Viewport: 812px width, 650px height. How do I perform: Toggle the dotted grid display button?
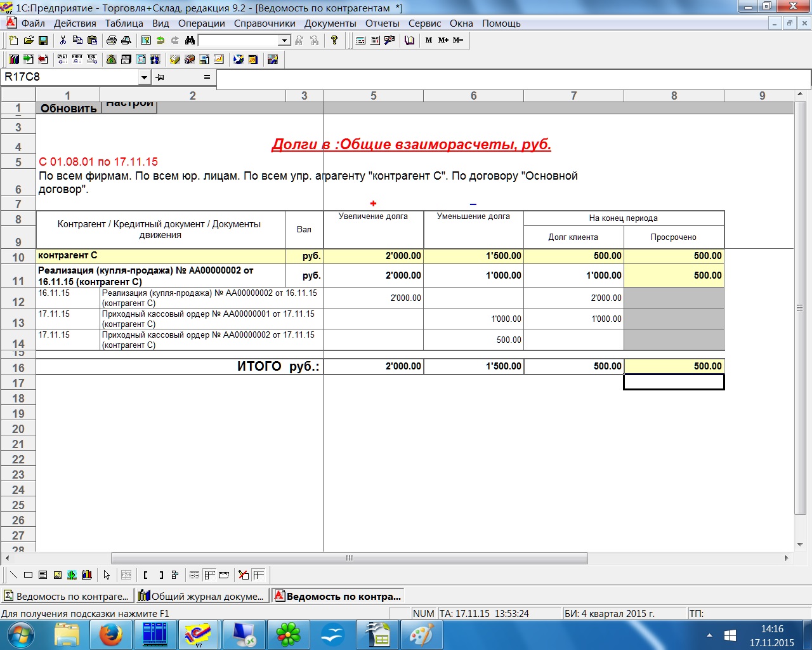coord(194,575)
